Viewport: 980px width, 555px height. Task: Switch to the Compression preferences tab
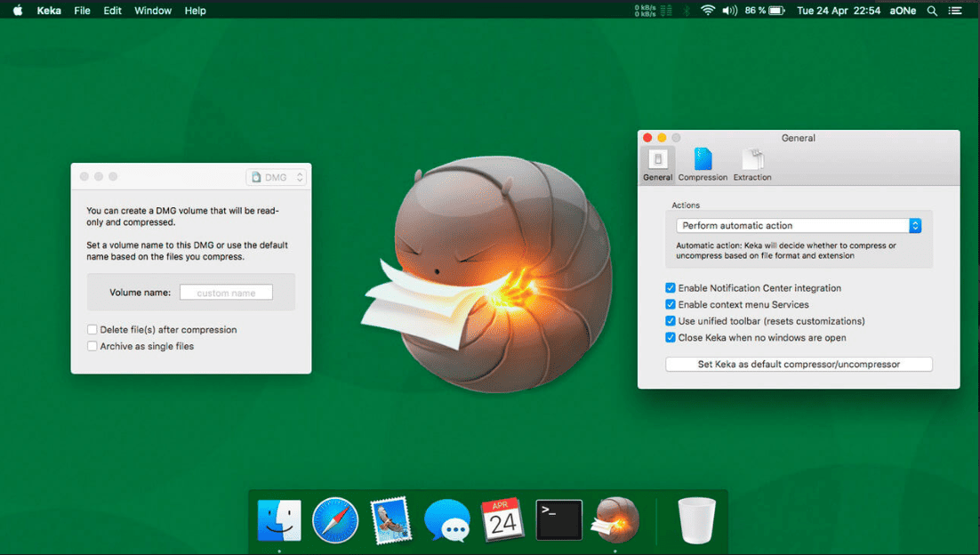point(703,165)
